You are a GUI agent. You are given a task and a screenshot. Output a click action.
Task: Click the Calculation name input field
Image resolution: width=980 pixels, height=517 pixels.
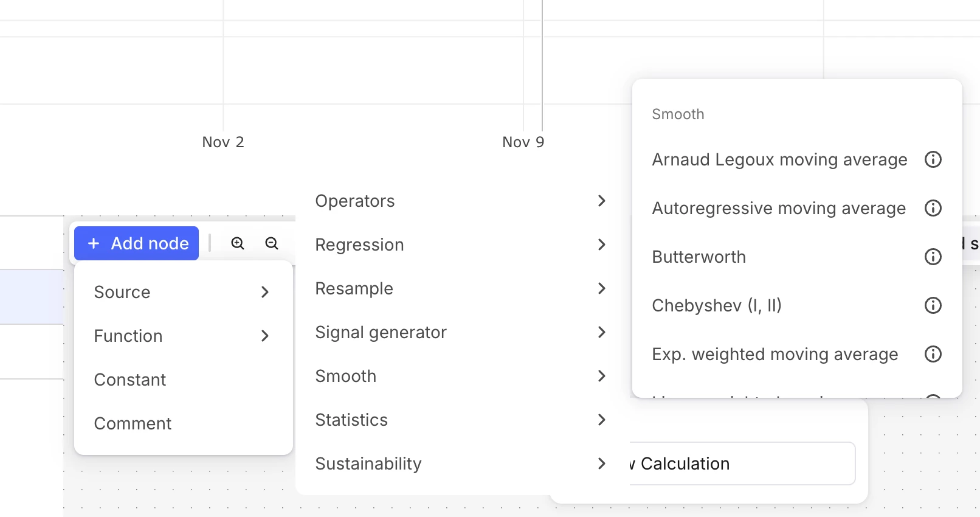742,463
